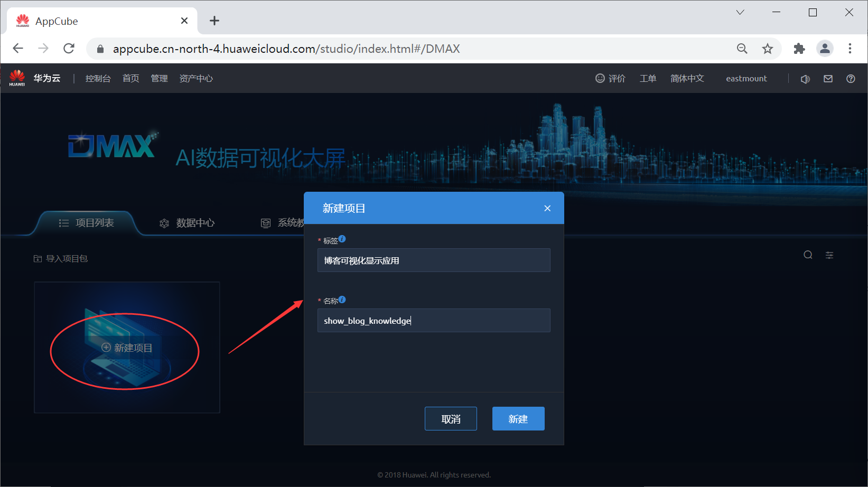Focus the 名称 input field

click(x=434, y=320)
